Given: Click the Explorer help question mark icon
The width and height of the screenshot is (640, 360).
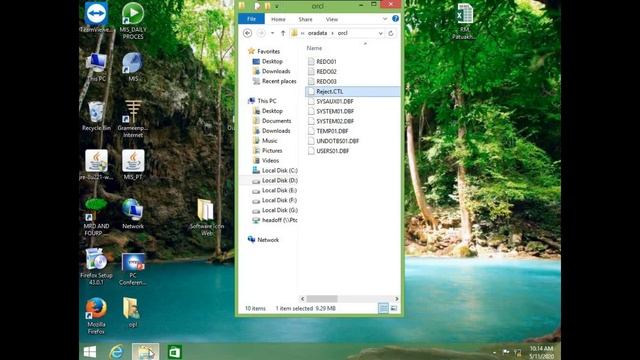Looking at the screenshot, I should (x=395, y=19).
